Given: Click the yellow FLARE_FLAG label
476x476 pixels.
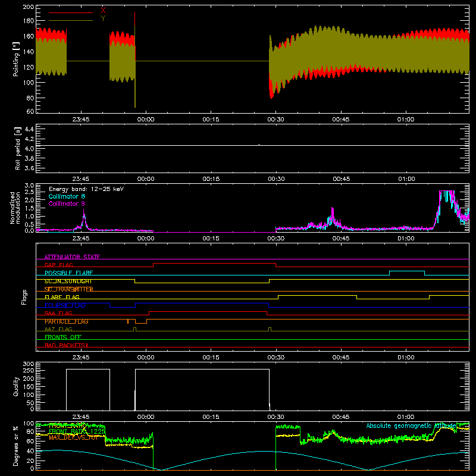Looking at the screenshot, I should [62, 297].
